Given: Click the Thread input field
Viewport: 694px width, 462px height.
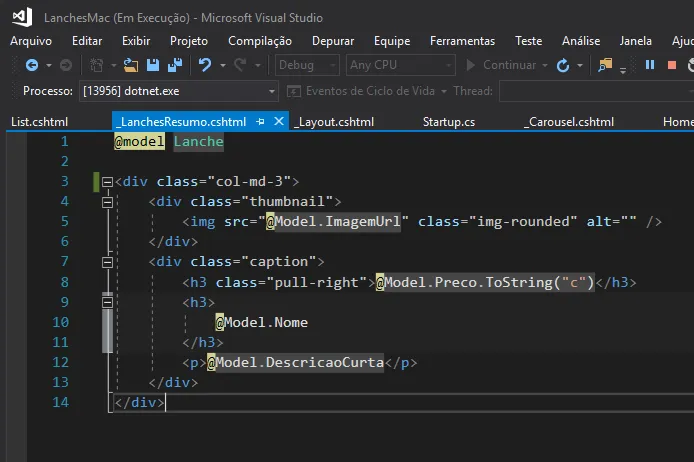Looking at the screenshot, I should pos(597,91).
